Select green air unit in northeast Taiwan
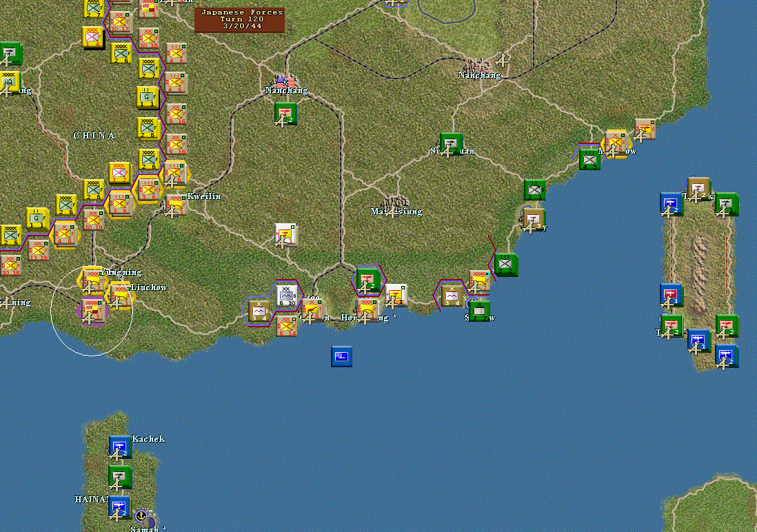The width and height of the screenshot is (757, 532). pyautogui.click(x=725, y=205)
